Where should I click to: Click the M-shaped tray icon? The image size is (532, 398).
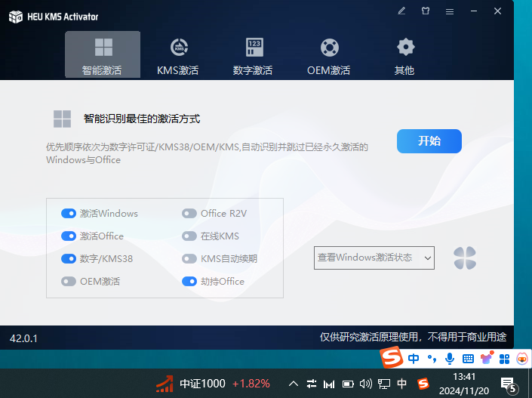click(x=329, y=384)
